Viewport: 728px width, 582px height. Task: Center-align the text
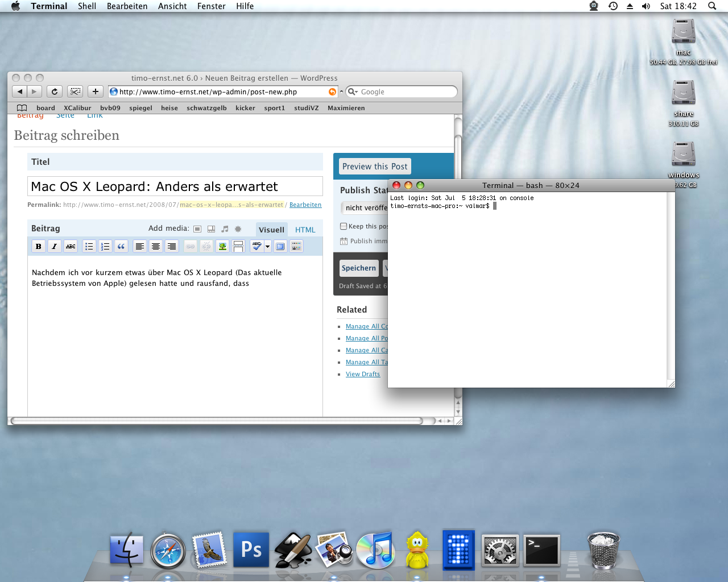(155, 246)
